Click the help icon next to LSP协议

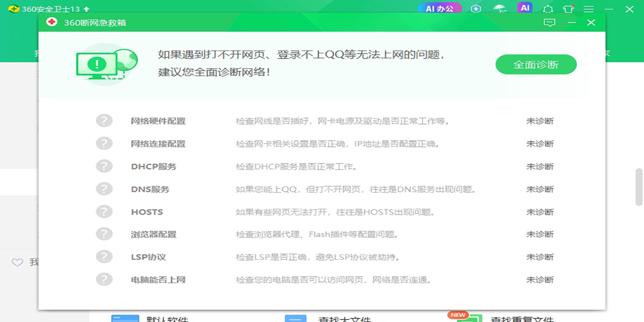(x=104, y=257)
